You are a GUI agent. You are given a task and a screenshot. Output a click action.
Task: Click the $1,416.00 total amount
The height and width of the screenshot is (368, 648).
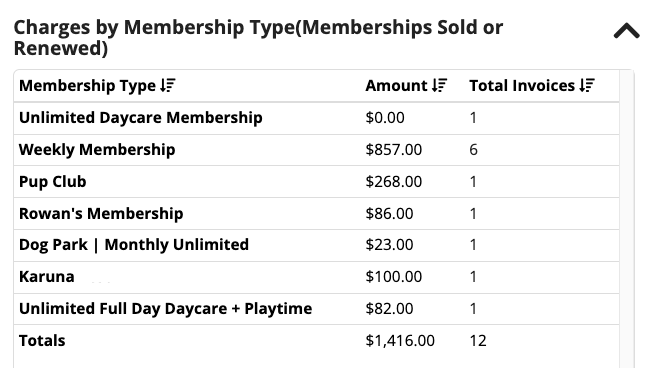tap(400, 341)
